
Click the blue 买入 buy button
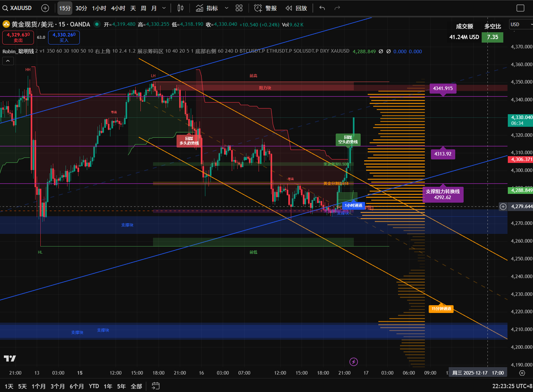(64, 37)
